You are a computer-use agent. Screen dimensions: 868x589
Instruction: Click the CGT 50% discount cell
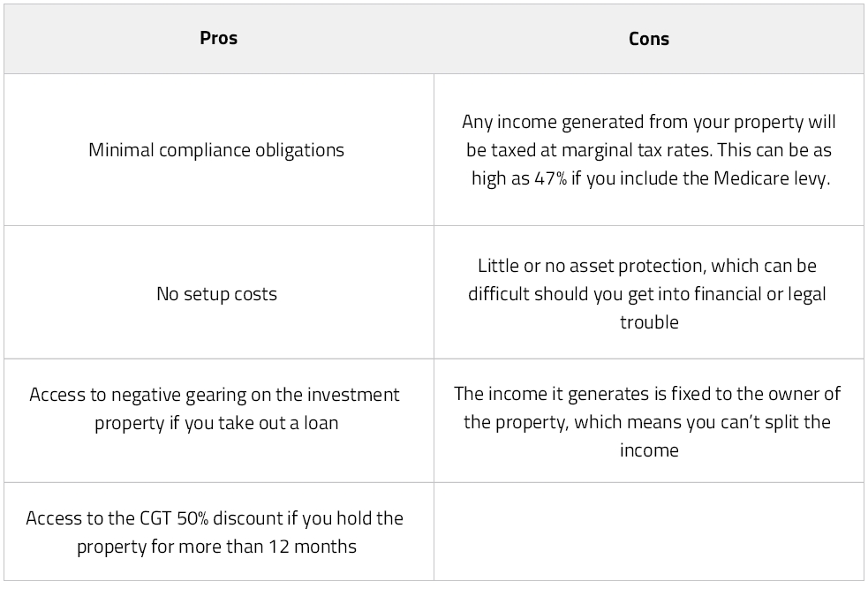point(219,532)
